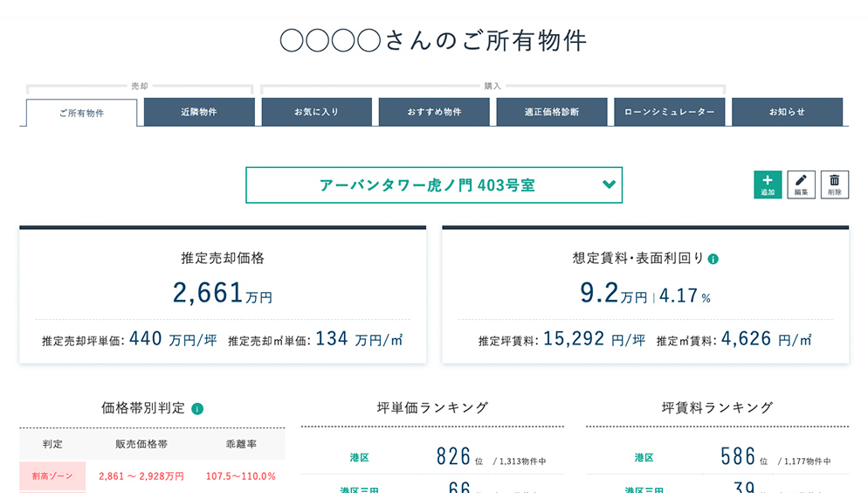
Task: Switch to ローンシミュレーター tab
Action: click(x=669, y=112)
